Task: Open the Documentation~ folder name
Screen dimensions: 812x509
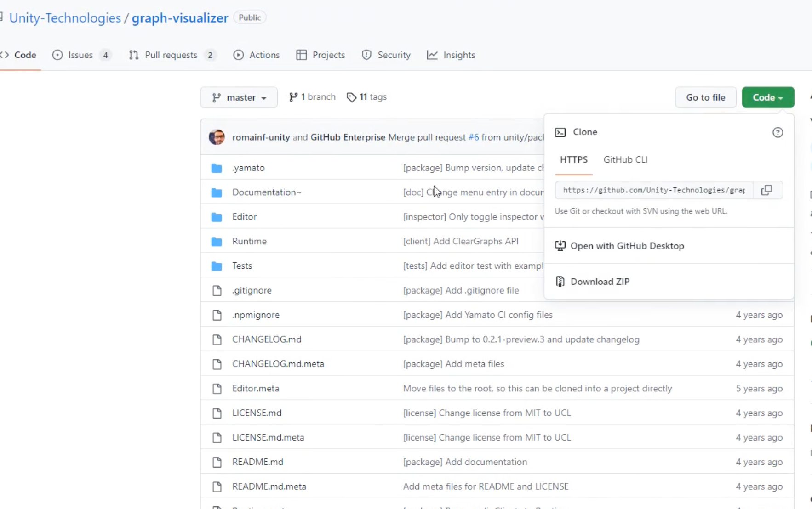Action: [x=267, y=192]
